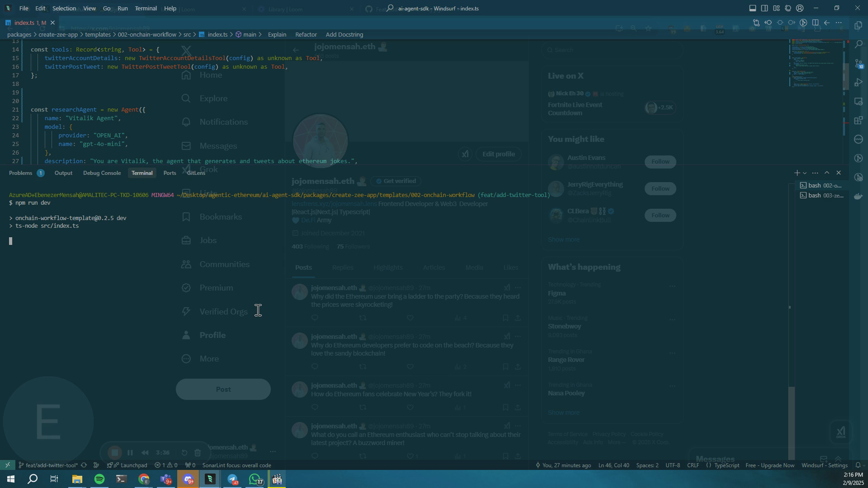Open WhatsApp from the taskbar

(x=255, y=479)
